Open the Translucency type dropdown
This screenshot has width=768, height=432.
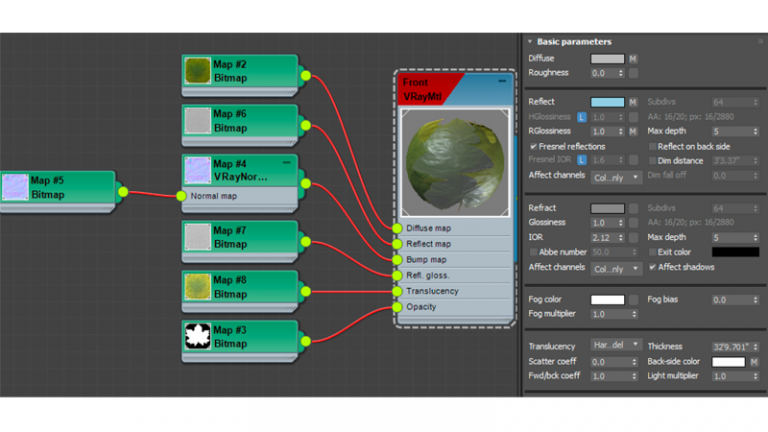616,345
